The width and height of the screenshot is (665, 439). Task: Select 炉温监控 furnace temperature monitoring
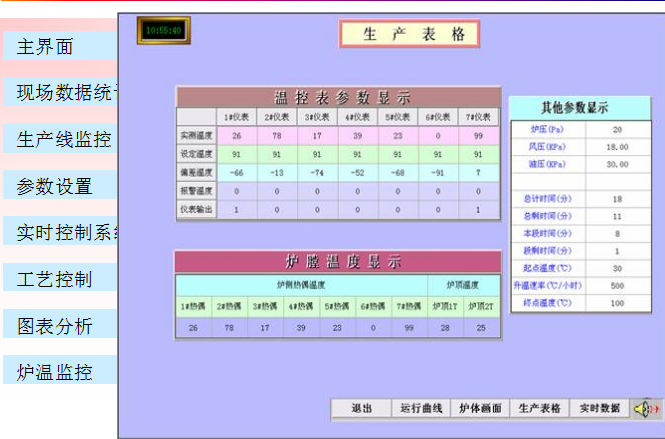(55, 372)
